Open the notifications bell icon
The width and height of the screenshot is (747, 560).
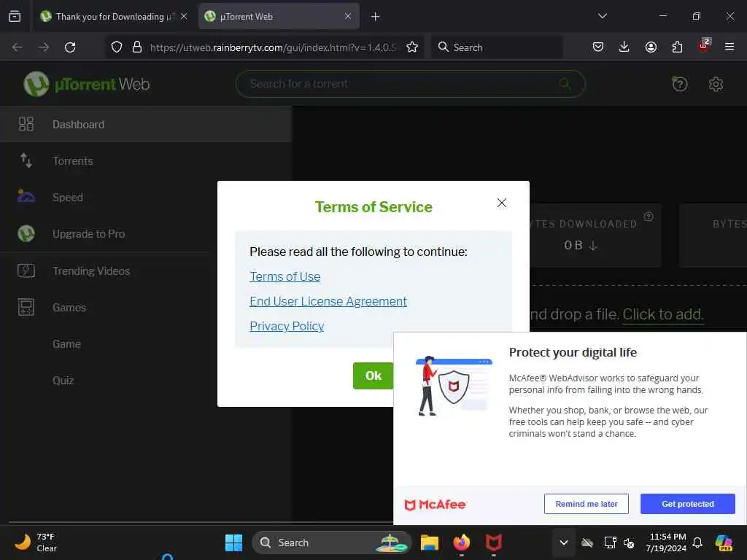click(x=697, y=542)
